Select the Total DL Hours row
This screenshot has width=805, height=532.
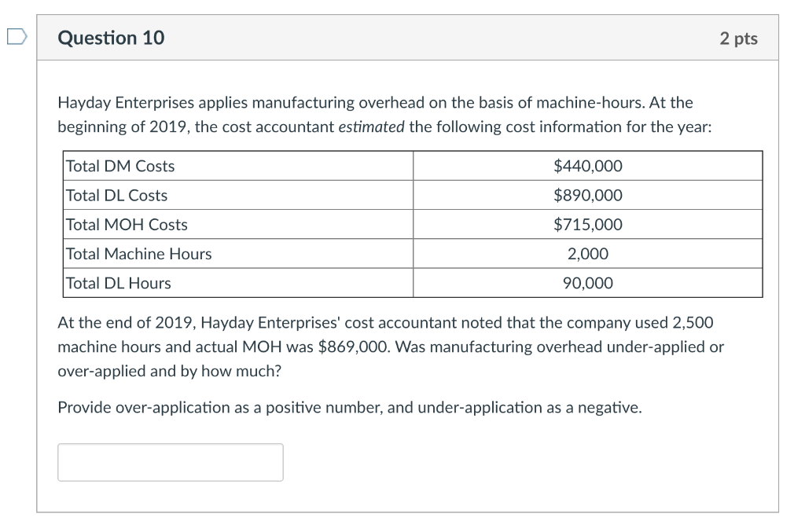coord(116,283)
